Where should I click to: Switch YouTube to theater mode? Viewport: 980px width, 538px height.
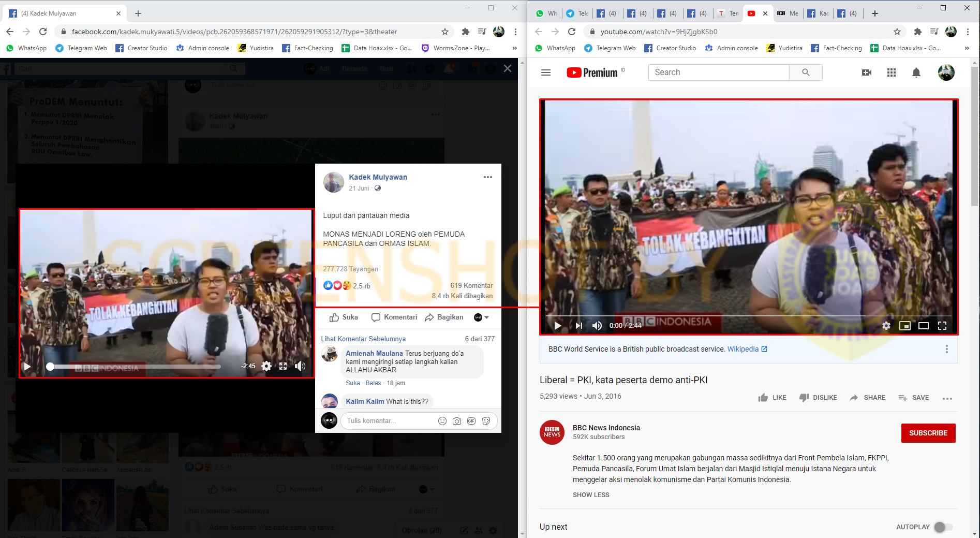point(924,326)
